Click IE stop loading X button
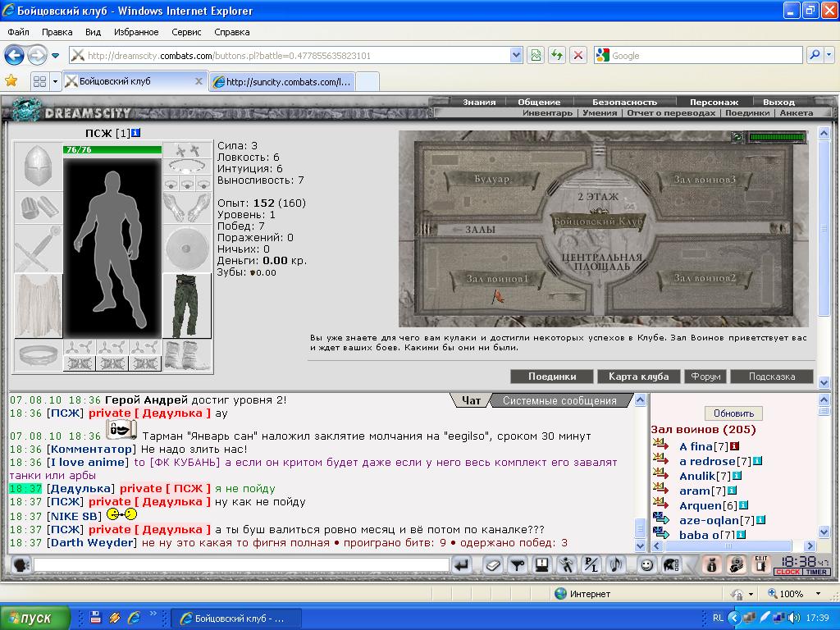The image size is (840, 630). (x=578, y=55)
